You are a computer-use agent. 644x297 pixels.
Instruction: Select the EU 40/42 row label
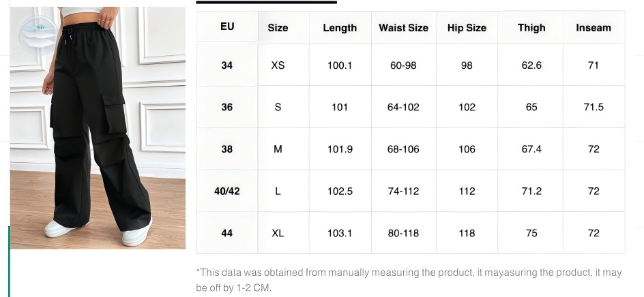point(227,191)
